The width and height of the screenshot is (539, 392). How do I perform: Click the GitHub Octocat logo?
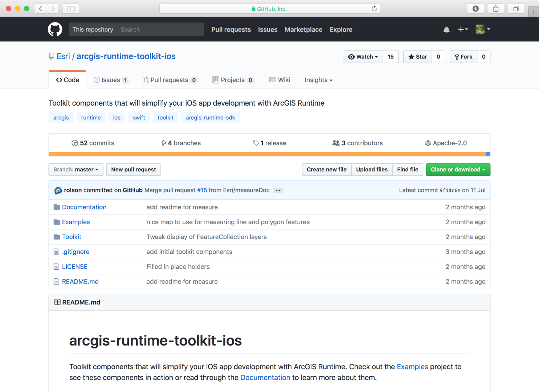[55, 29]
